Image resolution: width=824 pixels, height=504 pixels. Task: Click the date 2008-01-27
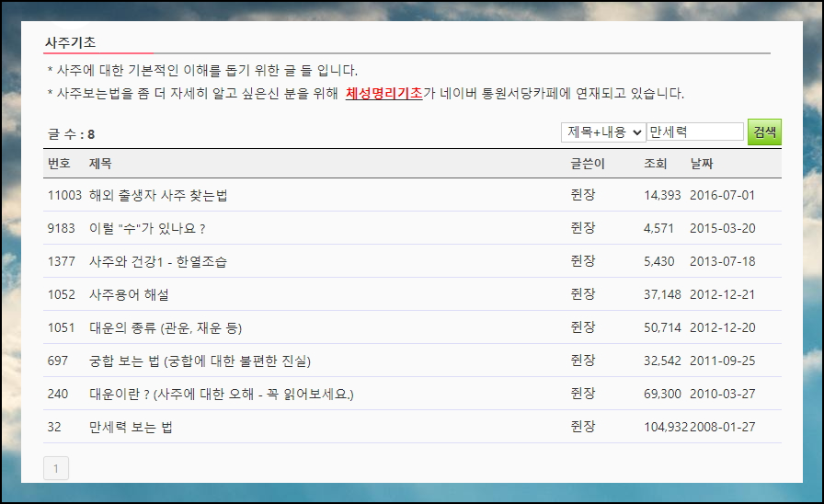(x=723, y=428)
